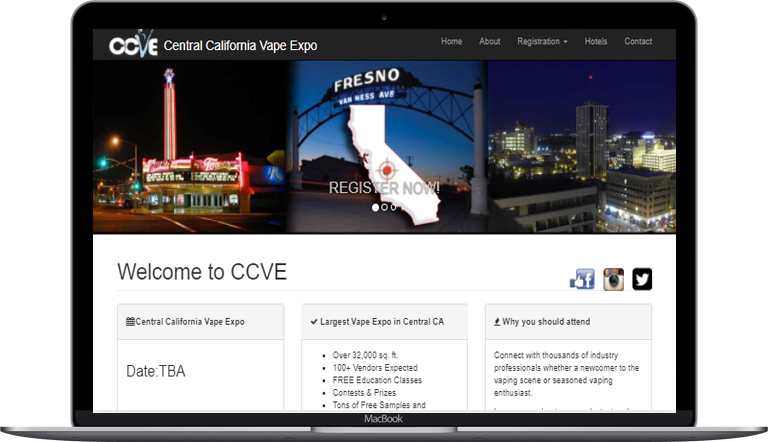Screen dimensions: 768x442
Task: Click the Date:TBA text
Action: tap(156, 371)
